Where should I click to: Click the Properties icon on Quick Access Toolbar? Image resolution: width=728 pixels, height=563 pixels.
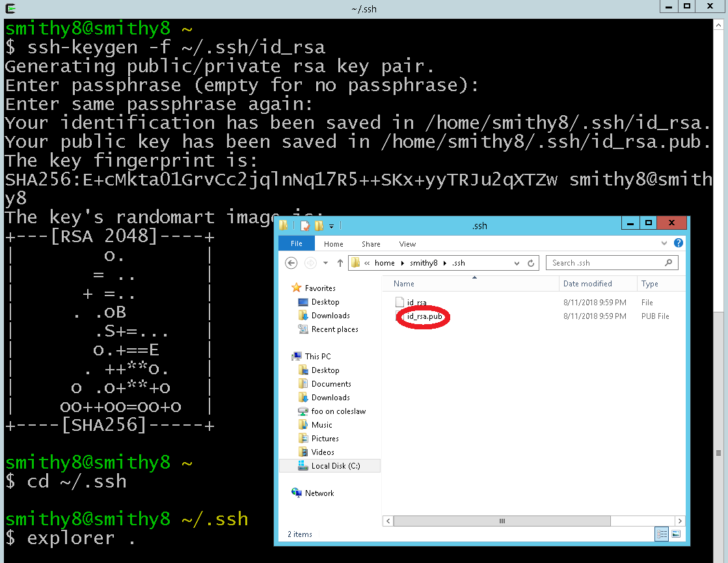(x=306, y=225)
